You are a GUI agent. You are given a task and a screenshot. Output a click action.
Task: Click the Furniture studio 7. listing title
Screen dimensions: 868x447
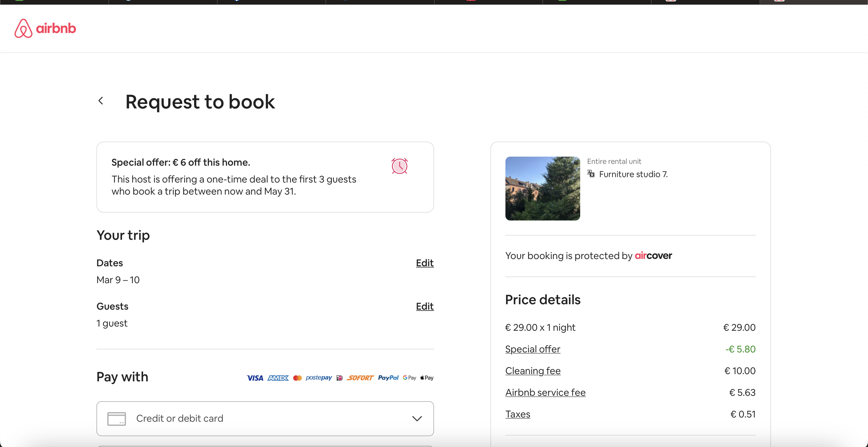[633, 174]
